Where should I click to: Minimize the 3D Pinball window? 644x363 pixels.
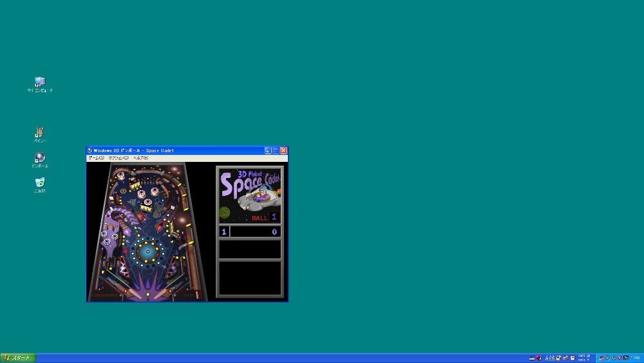click(x=268, y=150)
